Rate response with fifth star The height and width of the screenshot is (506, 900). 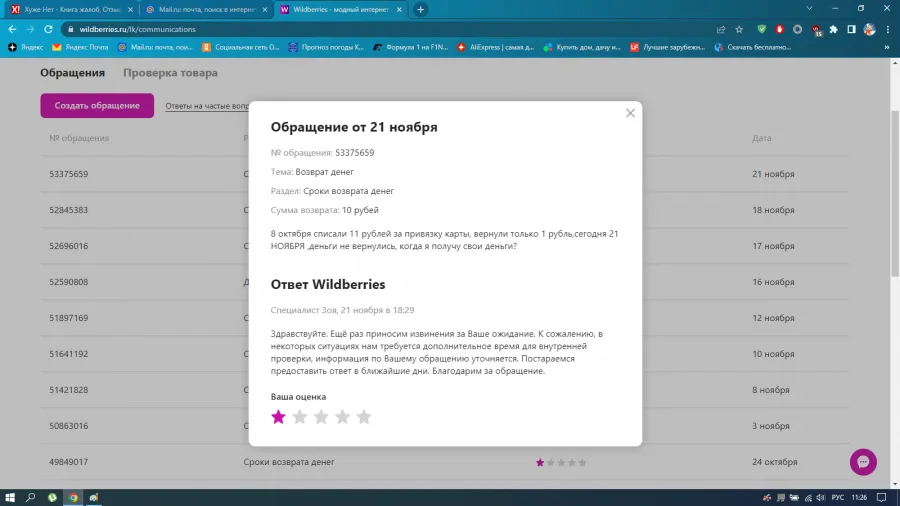coord(364,417)
